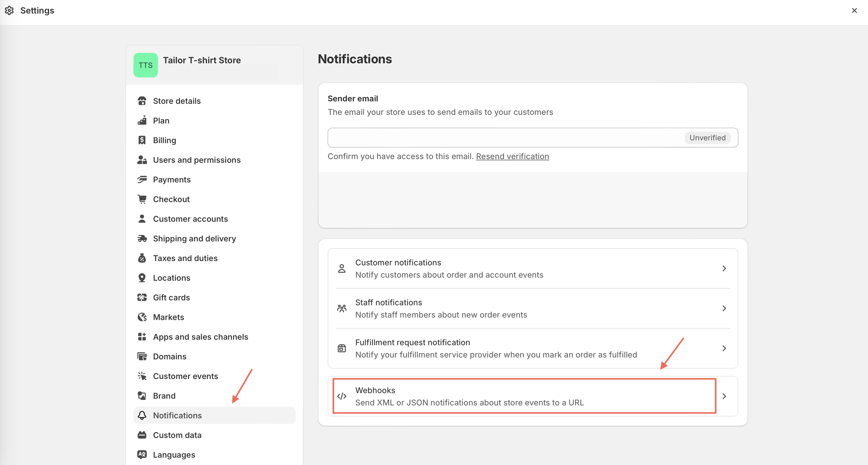Click the Checkout cart icon
The width and height of the screenshot is (868, 465).
coord(142,199)
